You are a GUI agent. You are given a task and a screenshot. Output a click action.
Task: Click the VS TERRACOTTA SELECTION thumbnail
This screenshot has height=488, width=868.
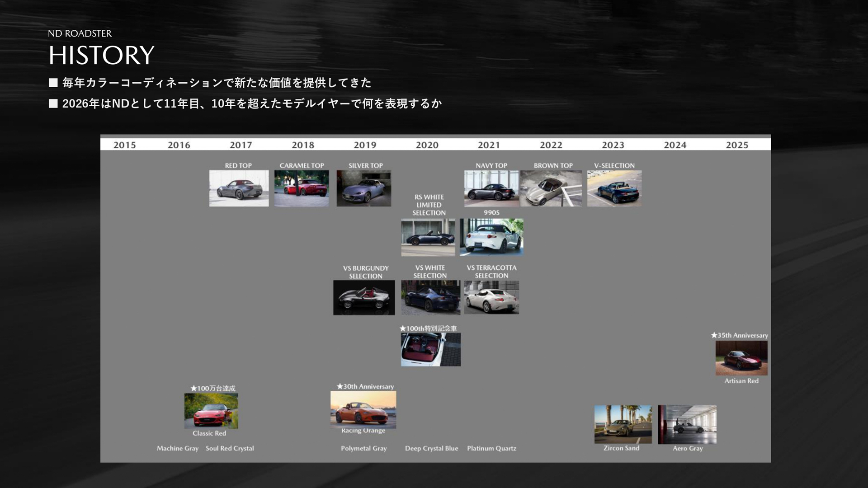[491, 297]
